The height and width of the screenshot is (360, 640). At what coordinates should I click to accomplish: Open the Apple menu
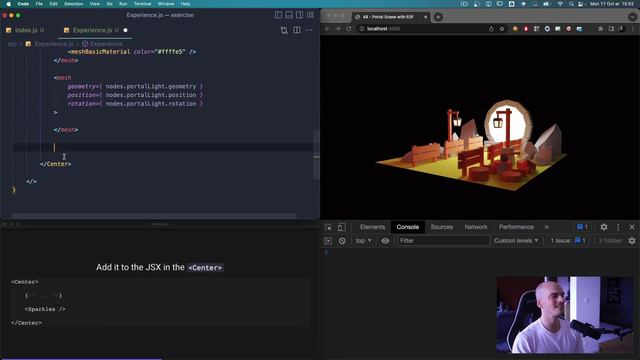[x=9, y=4]
